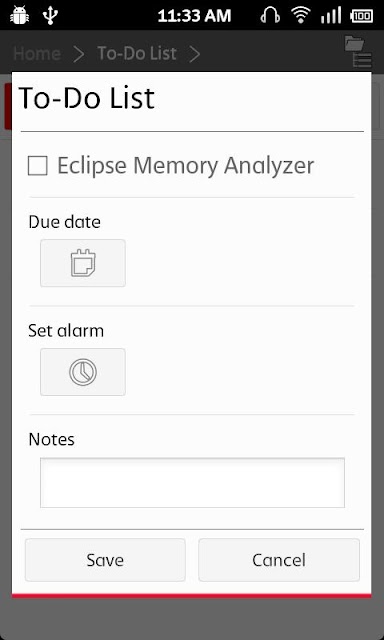Check the Eclipse Memory Analyzer checkbox
Screen dimensions: 384x640
[x=38, y=166]
